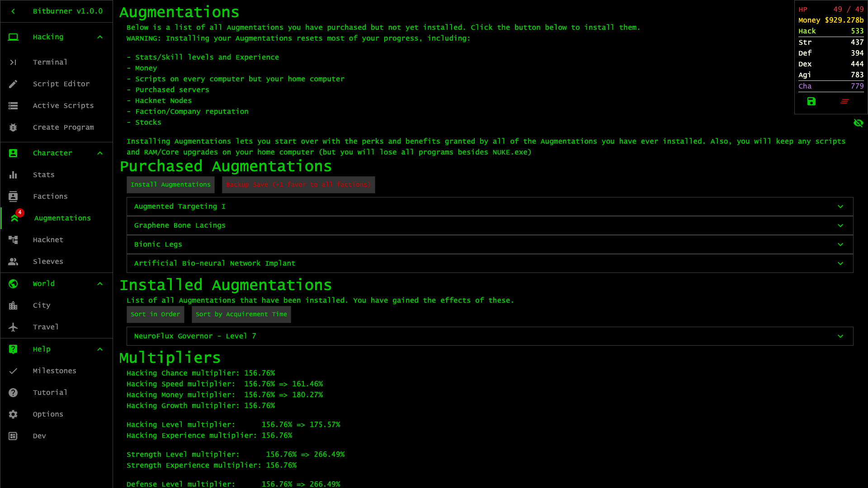Open the Factions page
The width and height of the screenshot is (868, 488).
(50, 197)
